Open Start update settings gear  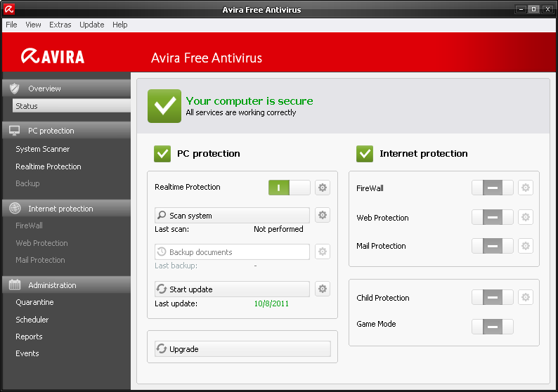(x=323, y=289)
